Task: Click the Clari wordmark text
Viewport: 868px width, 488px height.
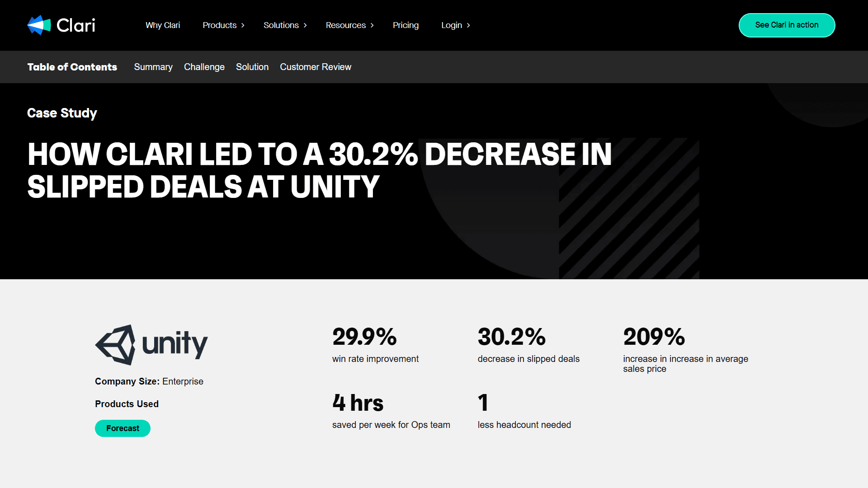Action: pos(76,25)
